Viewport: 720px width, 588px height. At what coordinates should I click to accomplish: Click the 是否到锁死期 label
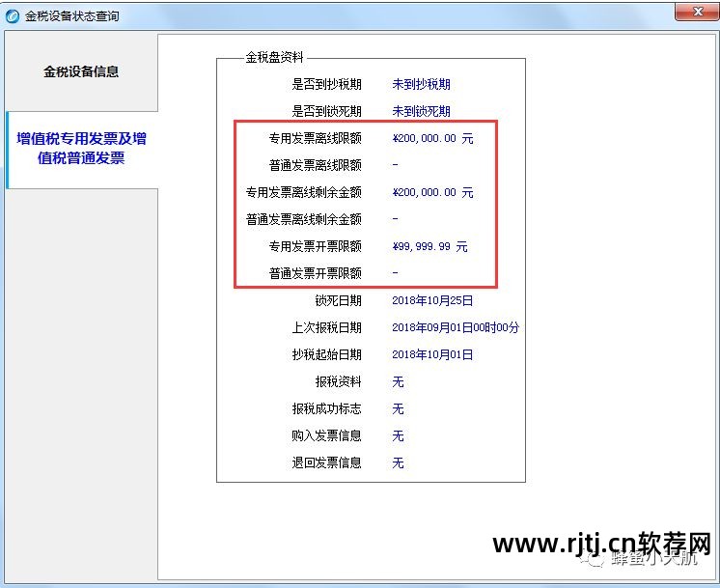click(326, 111)
